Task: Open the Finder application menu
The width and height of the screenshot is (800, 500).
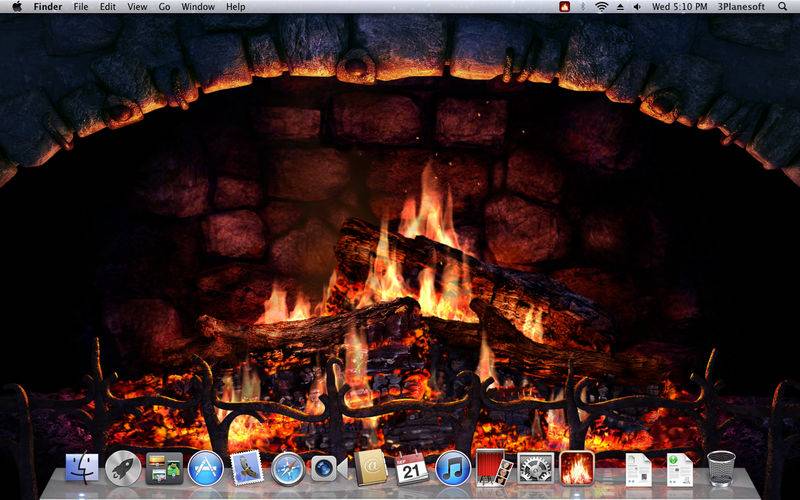Action: coord(48,7)
